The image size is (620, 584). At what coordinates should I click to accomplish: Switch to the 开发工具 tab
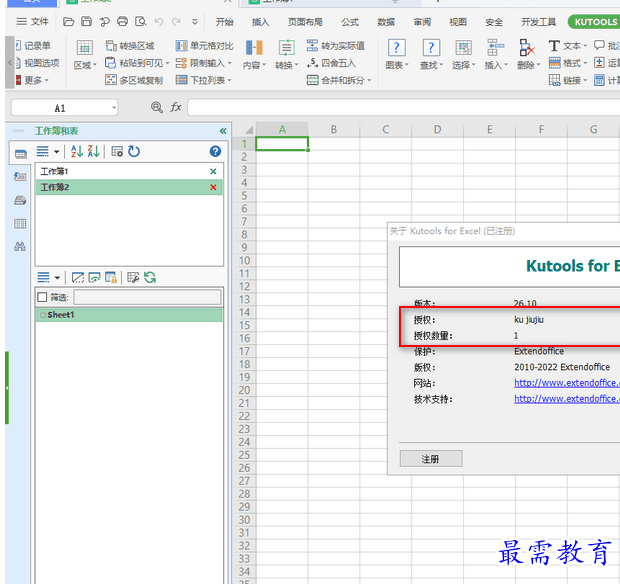[x=538, y=22]
